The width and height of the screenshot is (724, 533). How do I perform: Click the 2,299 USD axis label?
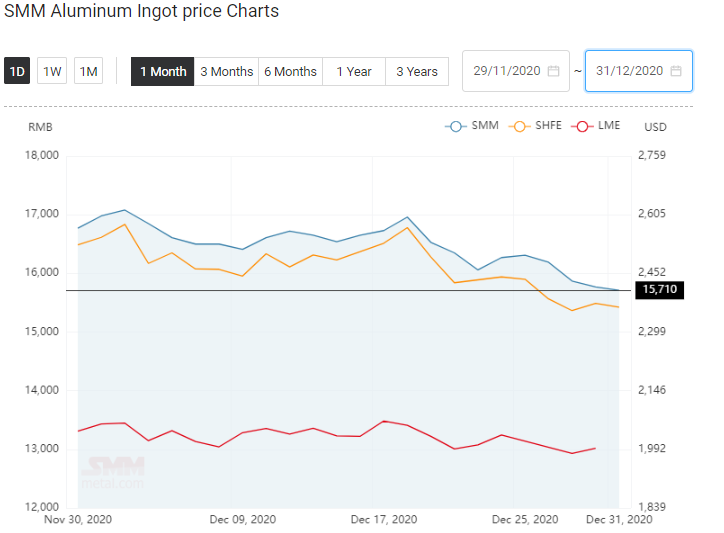pos(652,332)
